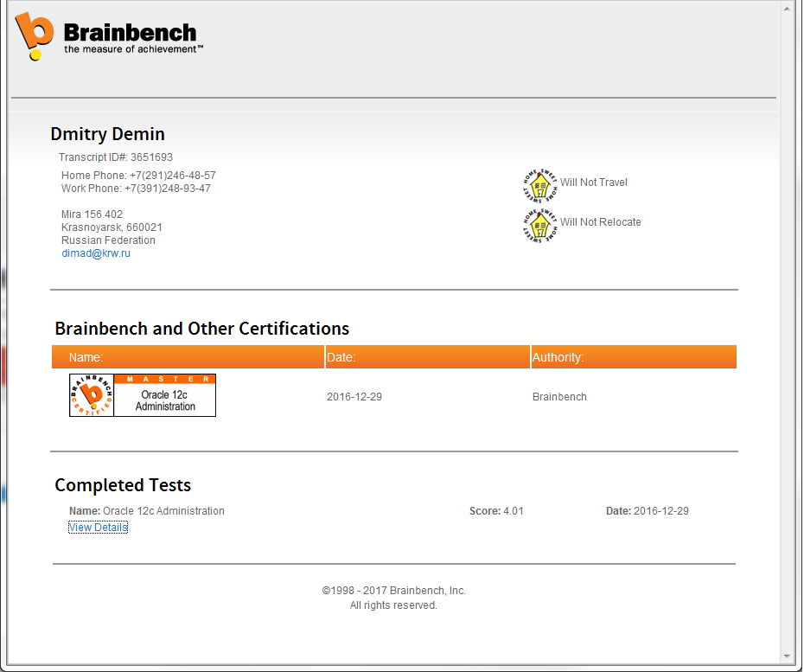This screenshot has width=804, height=672.
Task: Open the View Details link
Action: coord(98,528)
